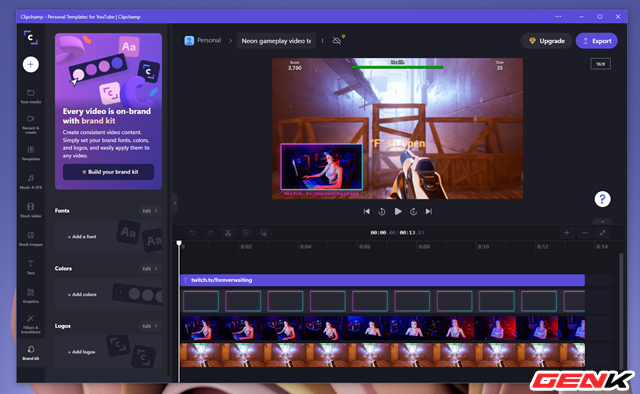Click the forward seconds icon

pyautogui.click(x=413, y=211)
